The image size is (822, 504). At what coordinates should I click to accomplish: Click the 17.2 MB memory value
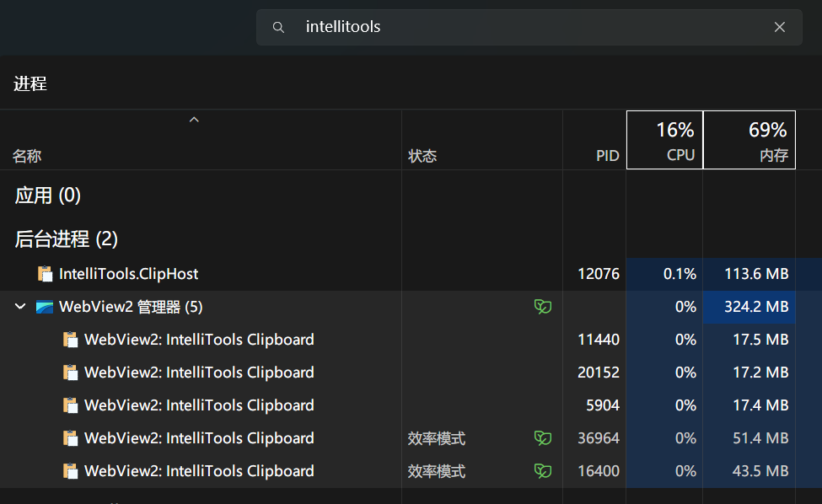760,373
